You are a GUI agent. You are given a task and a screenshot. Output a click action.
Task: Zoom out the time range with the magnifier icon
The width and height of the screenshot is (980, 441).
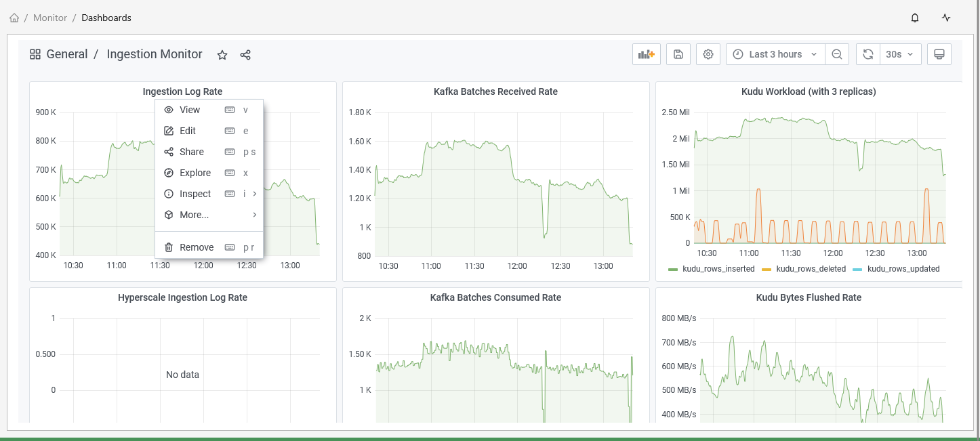[x=837, y=54]
